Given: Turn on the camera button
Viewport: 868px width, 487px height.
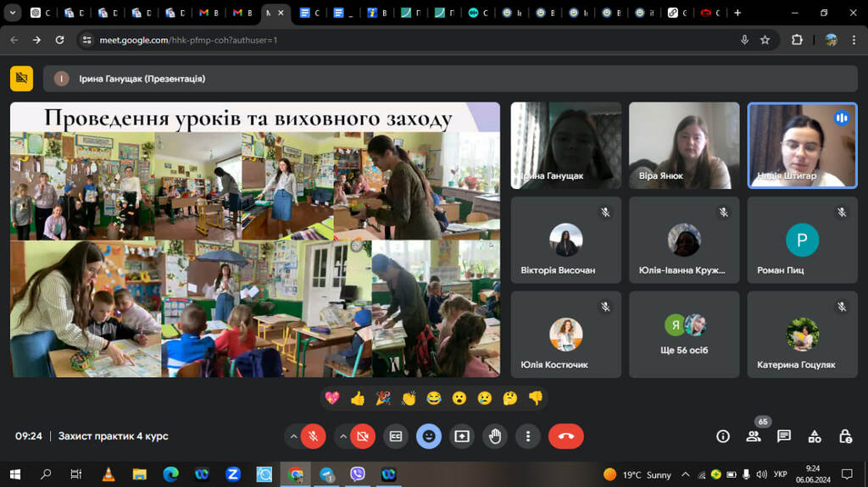Looking at the screenshot, I should (362, 436).
